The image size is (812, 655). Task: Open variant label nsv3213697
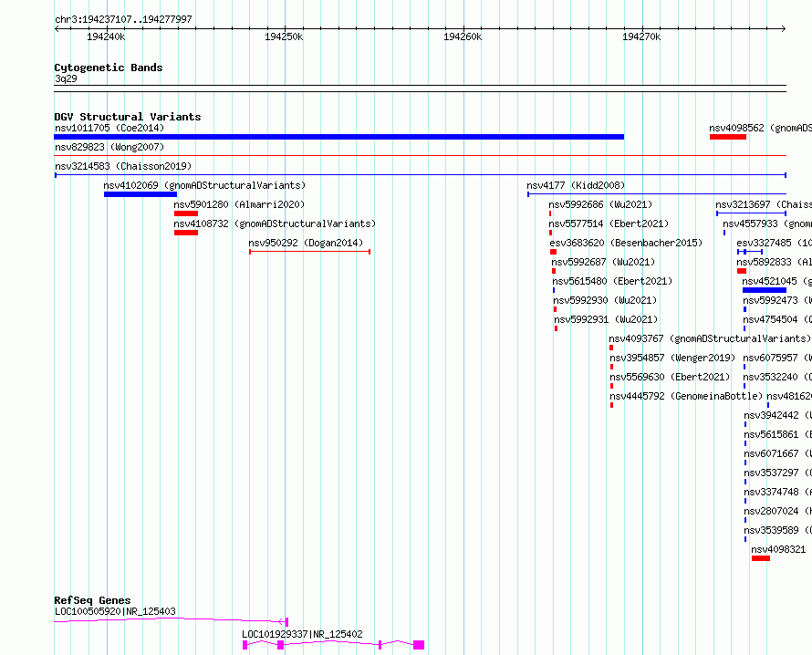click(764, 204)
